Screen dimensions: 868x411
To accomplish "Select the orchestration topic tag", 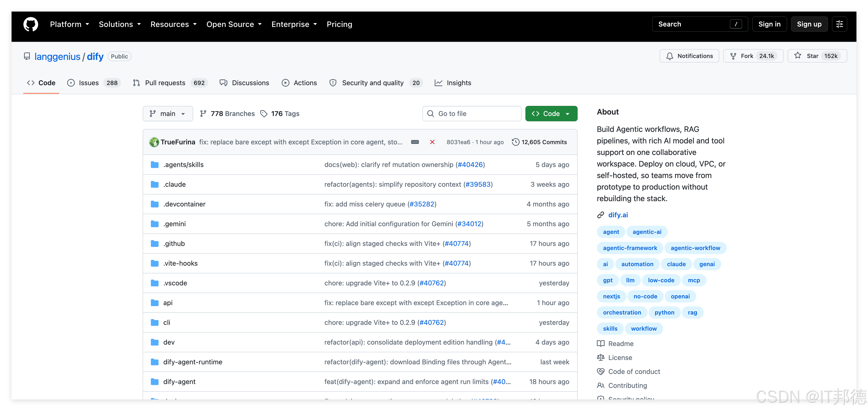I will tap(622, 313).
